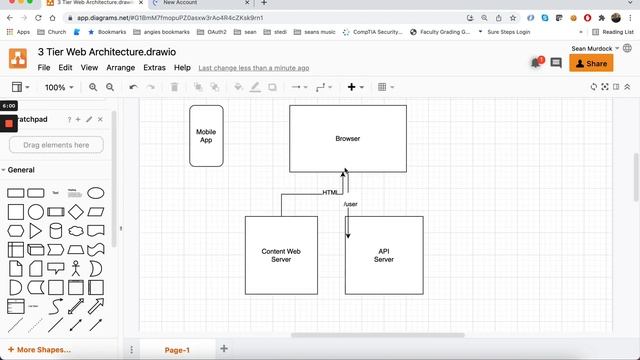Select the cloud shape in General
640x360 pixels.
[x=76, y=231]
